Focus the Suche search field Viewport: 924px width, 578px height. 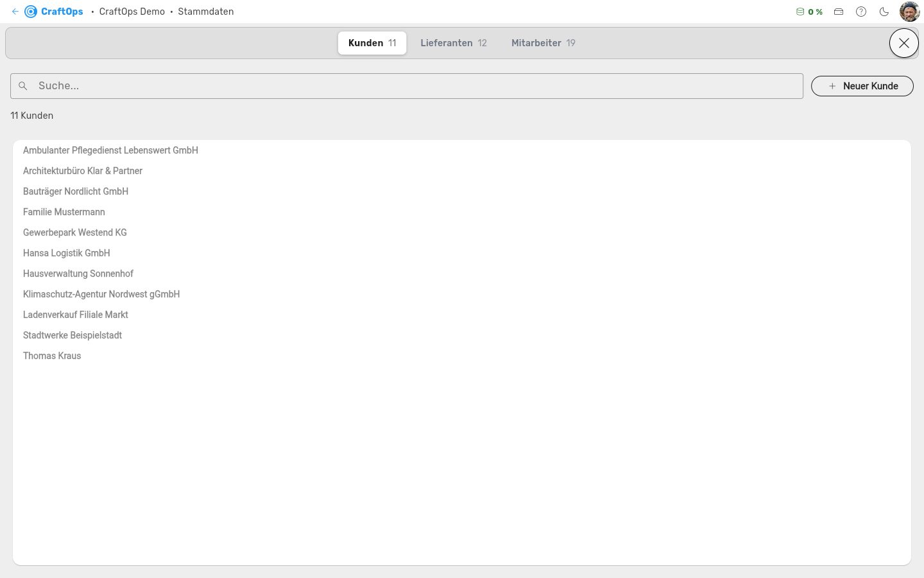(x=407, y=86)
